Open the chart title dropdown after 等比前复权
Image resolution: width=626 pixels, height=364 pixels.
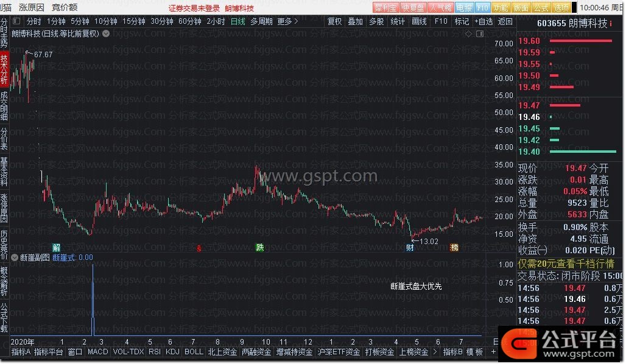[x=106, y=34]
